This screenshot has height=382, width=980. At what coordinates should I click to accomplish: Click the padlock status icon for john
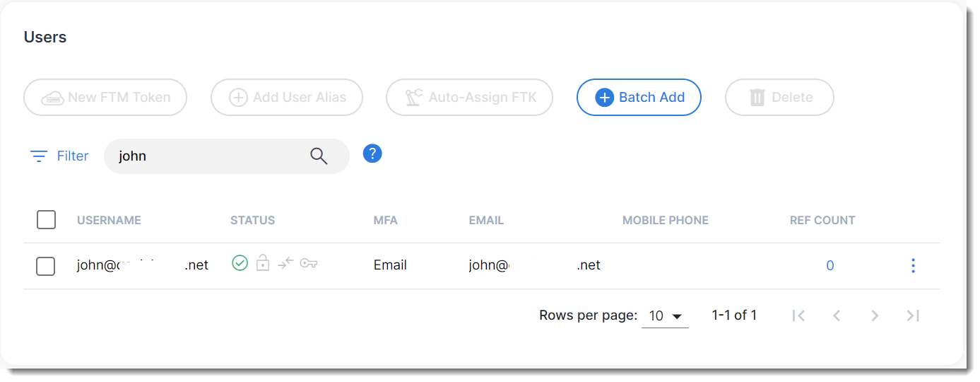[263, 263]
